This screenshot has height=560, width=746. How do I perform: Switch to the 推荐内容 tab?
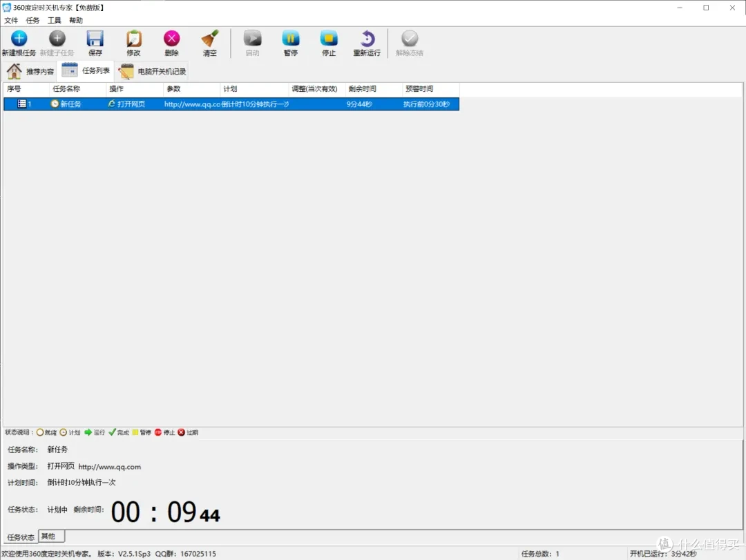tap(30, 71)
